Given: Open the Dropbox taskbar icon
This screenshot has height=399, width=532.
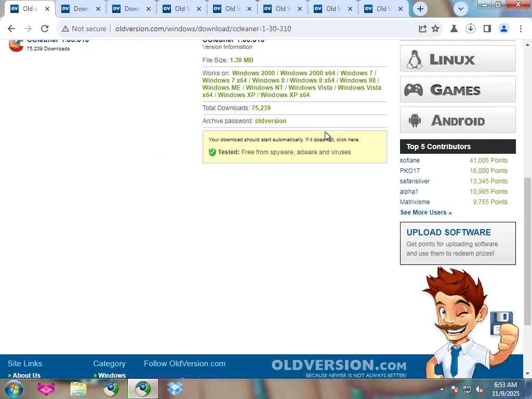Looking at the screenshot, I should 175,389.
